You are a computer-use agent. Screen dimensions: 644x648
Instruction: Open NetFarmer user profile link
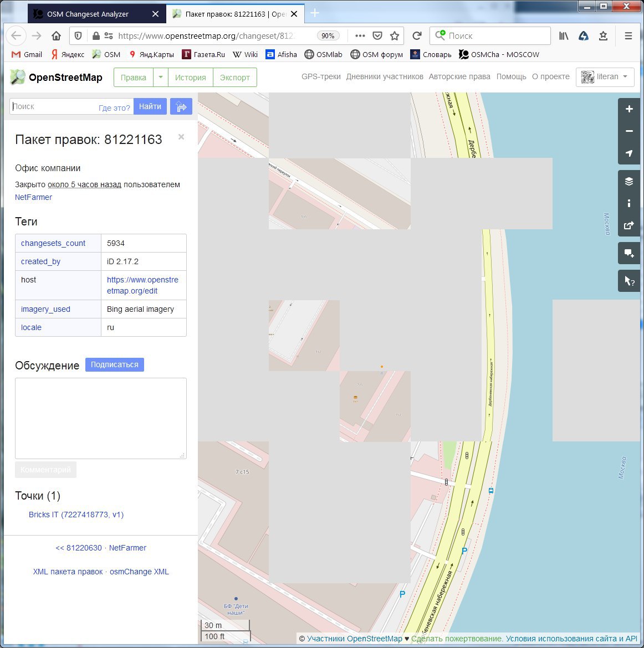(x=33, y=197)
